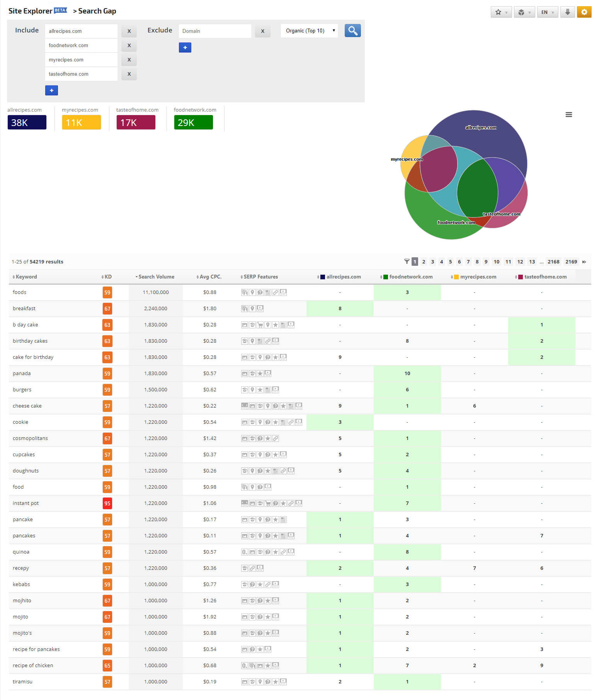
Task: Click the keyword 'instant pot'
Action: tap(26, 503)
